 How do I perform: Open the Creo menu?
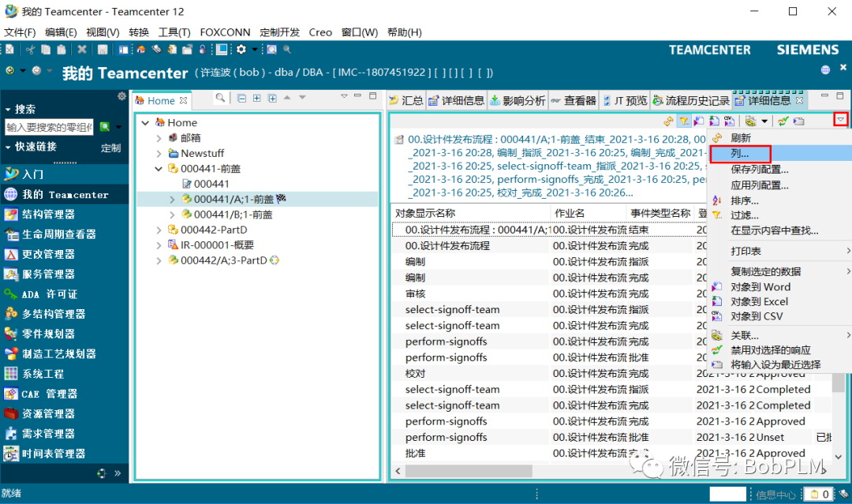[x=320, y=32]
